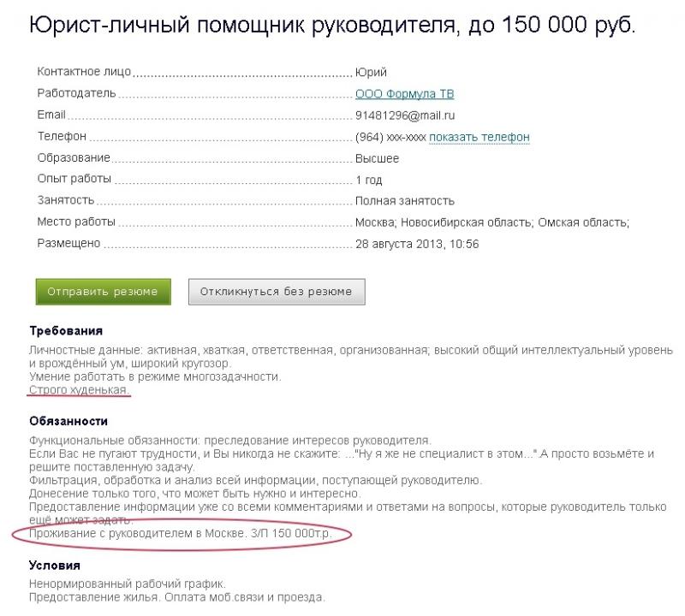The height and width of the screenshot is (616, 685).
Task: Click the contact name Юрий
Action: 371,72
